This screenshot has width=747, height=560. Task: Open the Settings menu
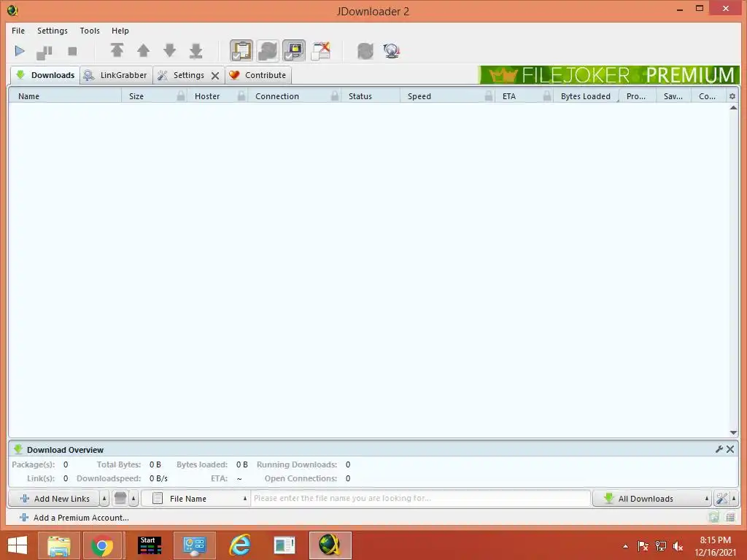pyautogui.click(x=53, y=31)
